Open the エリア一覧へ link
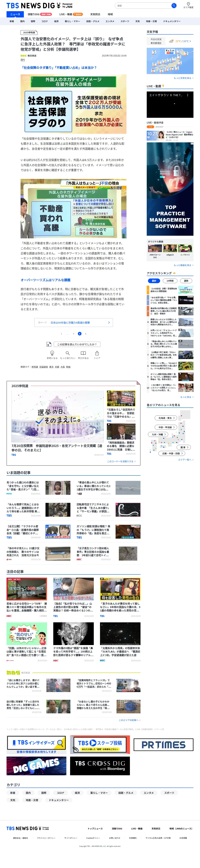The height and width of the screenshot is (868, 200). (186, 460)
